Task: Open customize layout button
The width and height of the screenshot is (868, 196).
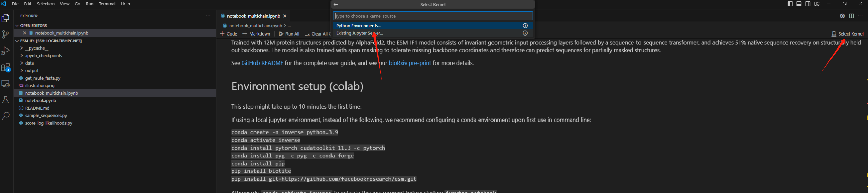Action: click(817, 4)
